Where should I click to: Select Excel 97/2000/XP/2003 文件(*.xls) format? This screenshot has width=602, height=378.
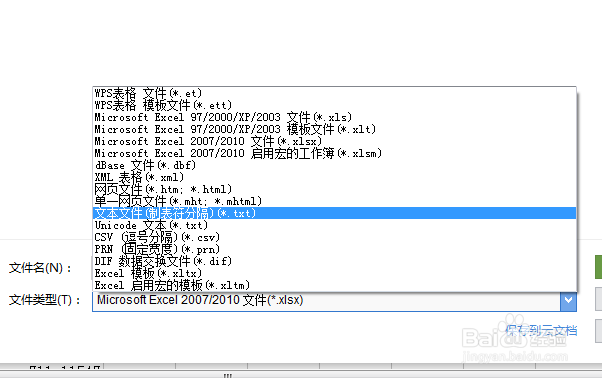(x=334, y=117)
